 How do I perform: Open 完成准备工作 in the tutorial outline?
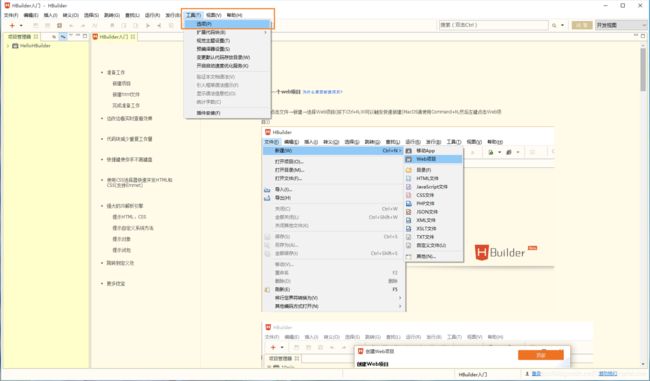(x=126, y=106)
